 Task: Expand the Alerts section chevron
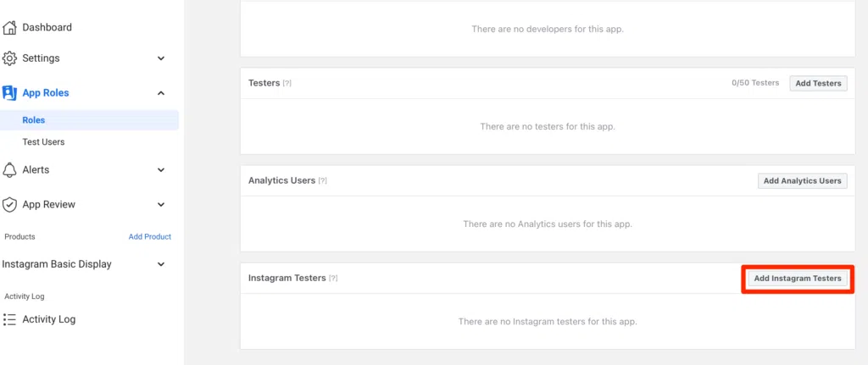pyautogui.click(x=161, y=170)
